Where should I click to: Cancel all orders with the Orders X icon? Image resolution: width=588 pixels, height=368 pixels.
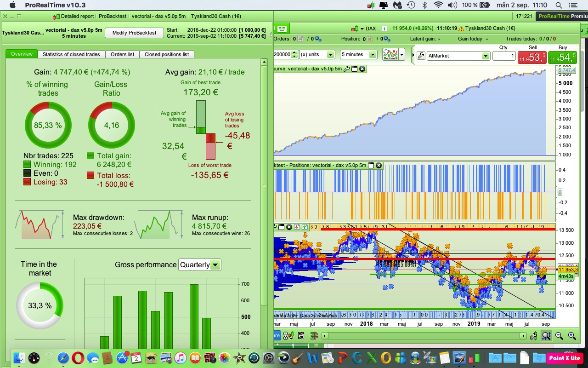300,39
